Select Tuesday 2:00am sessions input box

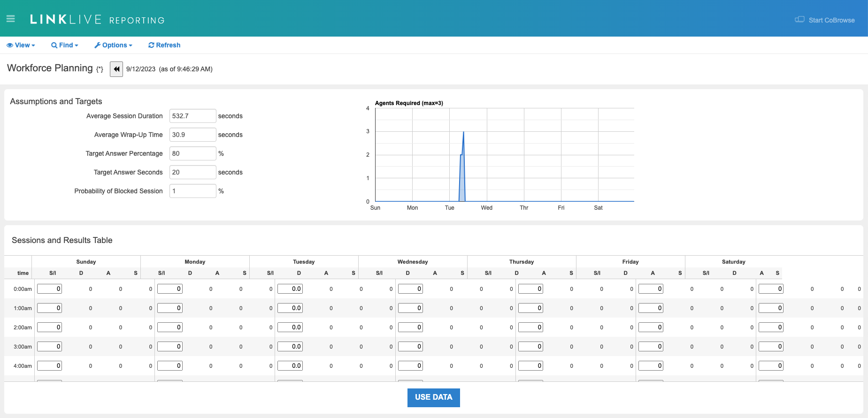pos(290,327)
